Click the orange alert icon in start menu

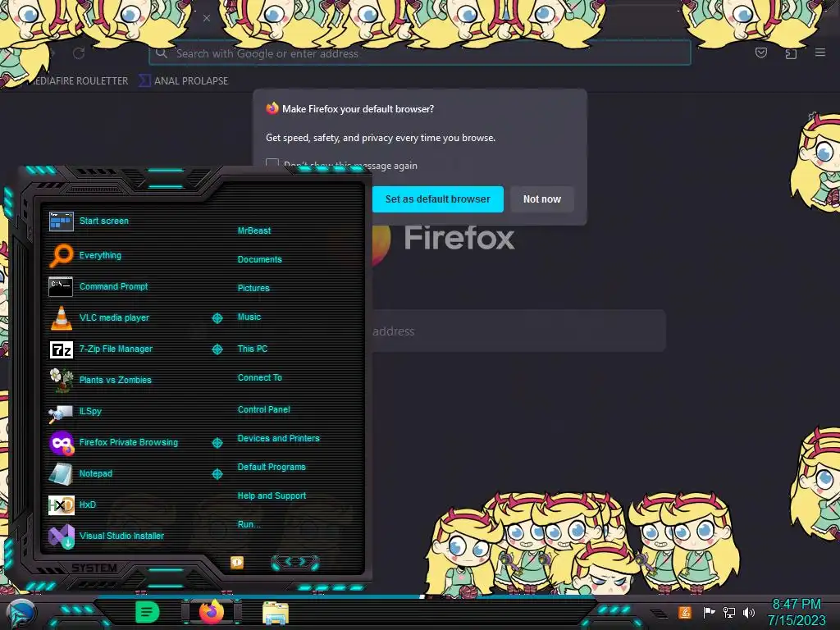tap(237, 563)
